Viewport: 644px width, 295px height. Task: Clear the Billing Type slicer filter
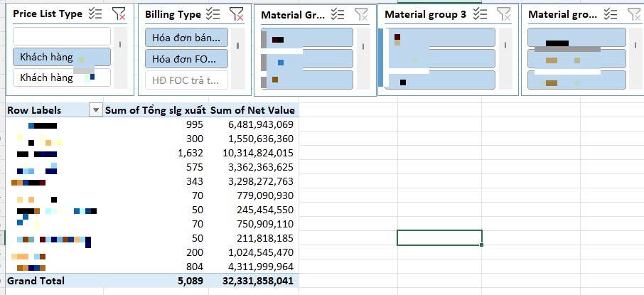click(237, 14)
